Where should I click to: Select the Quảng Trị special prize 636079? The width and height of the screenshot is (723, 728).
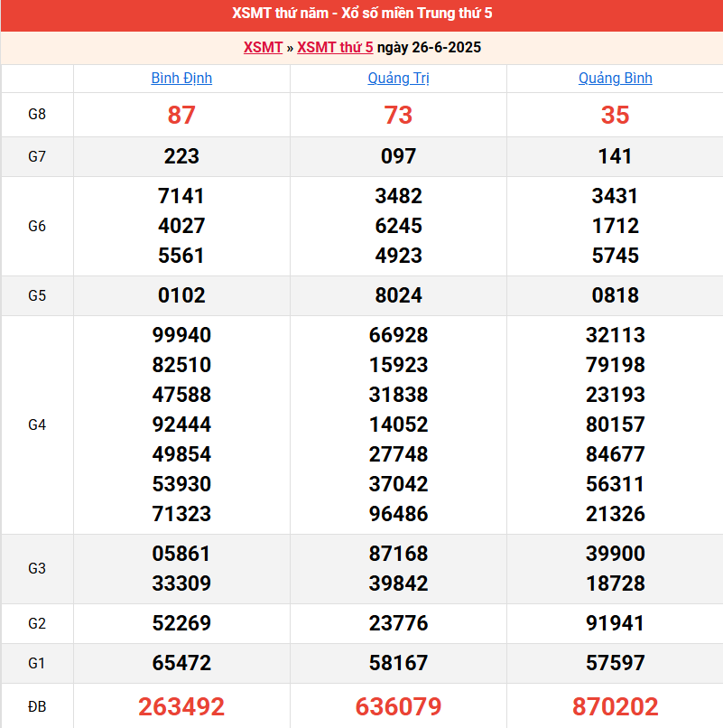click(398, 706)
